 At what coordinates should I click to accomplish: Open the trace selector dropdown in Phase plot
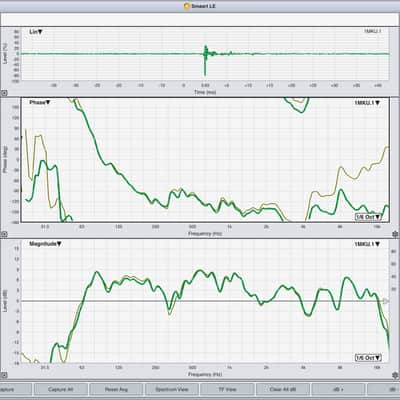point(367,103)
